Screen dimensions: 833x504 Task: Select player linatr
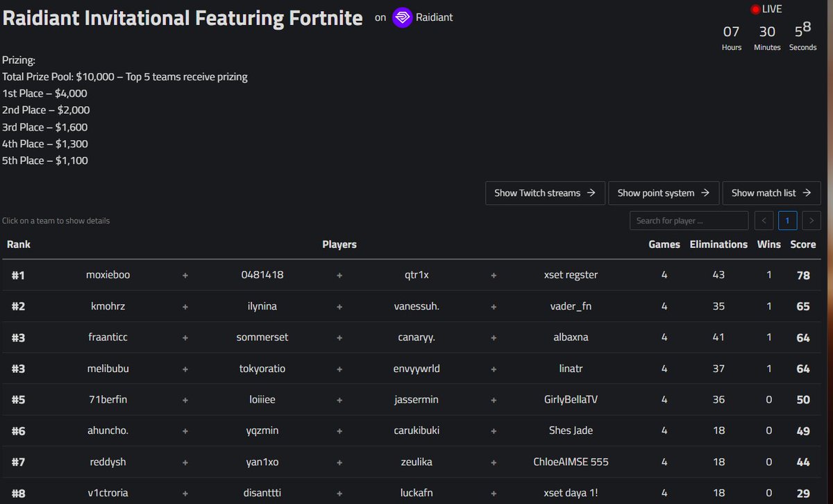pos(571,368)
